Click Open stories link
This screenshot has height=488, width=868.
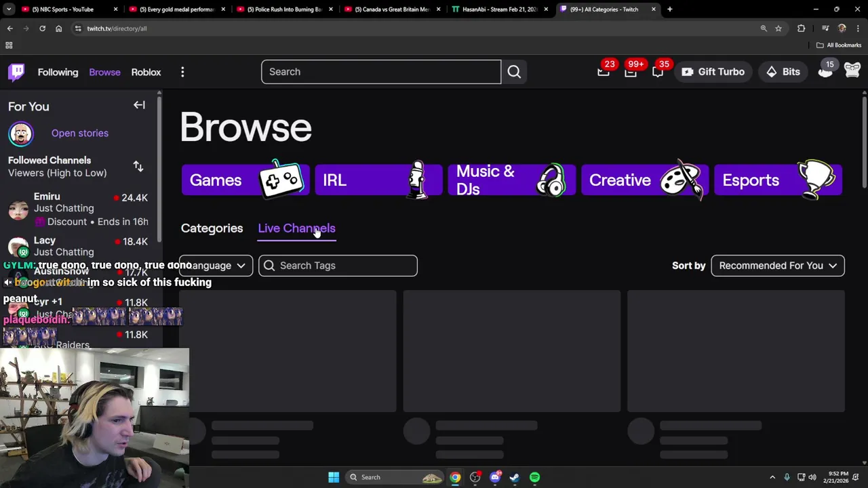click(x=80, y=134)
